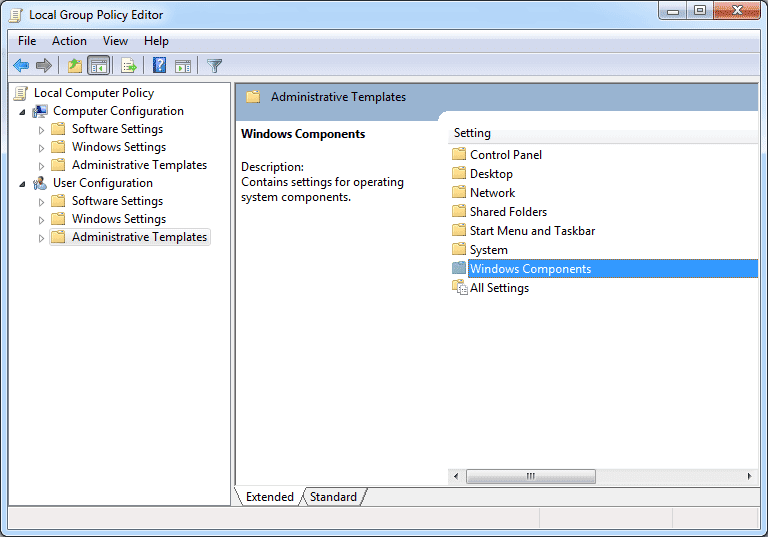Expand Administrative Templates under User Configuration

point(42,238)
